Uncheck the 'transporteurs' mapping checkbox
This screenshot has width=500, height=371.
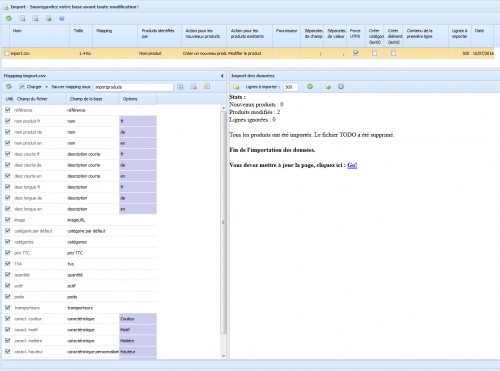(8, 308)
